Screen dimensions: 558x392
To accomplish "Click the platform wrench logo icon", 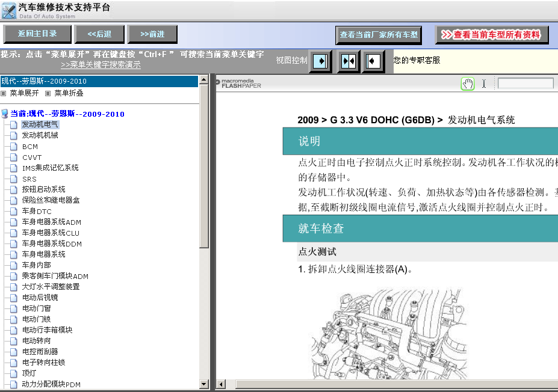I will [x=8, y=11].
